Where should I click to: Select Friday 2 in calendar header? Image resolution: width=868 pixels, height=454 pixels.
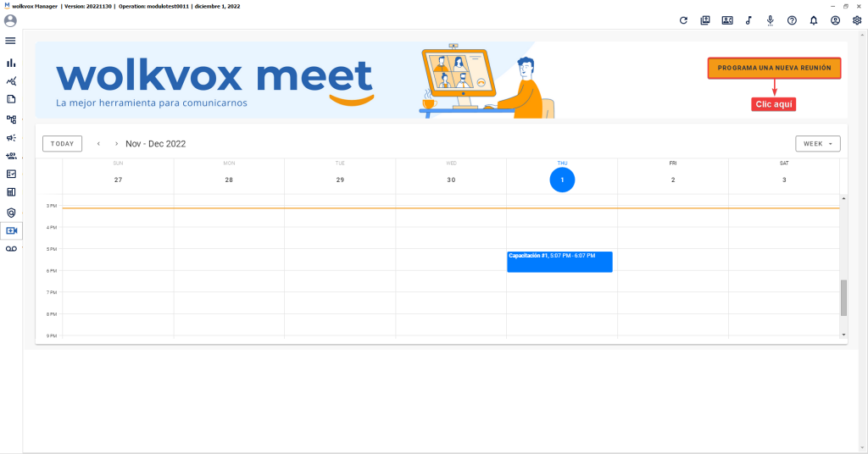pyautogui.click(x=673, y=180)
